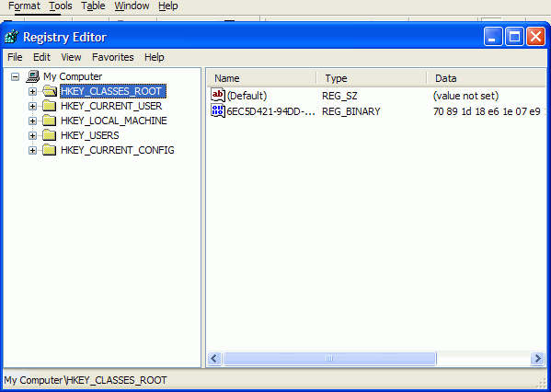This screenshot has width=551, height=392.
Task: Click the HKEY_CLASSES_ROOT open folder icon
Action: coord(50,91)
